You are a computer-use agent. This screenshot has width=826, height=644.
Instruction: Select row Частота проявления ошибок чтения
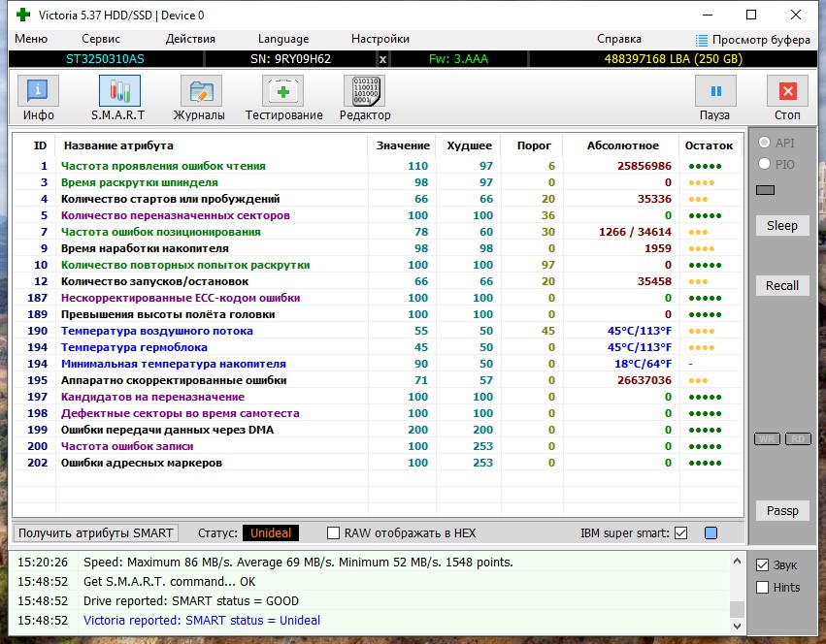[378, 166]
